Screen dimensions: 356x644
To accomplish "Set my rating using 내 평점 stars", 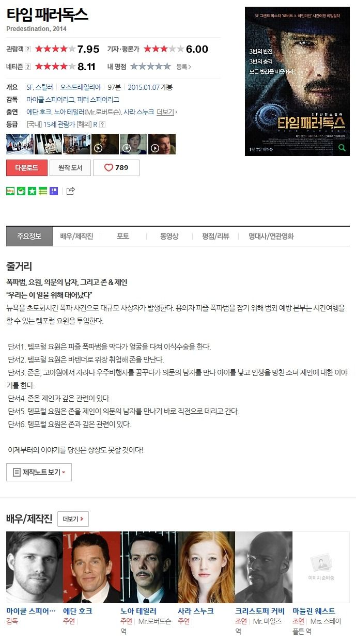I will pyautogui.click(x=150, y=67).
